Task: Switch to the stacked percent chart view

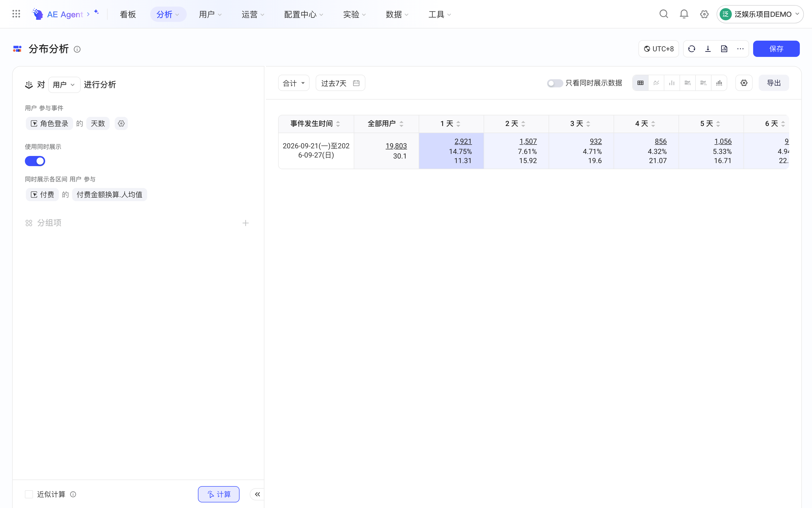Action: [x=703, y=83]
